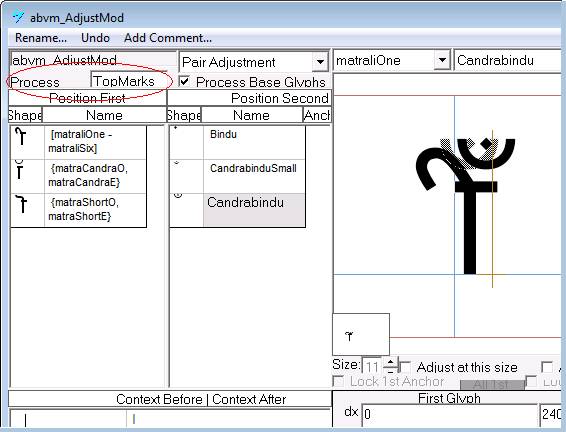Click the large glyph in the preview canvas
This screenshot has width=566, height=432.
click(x=466, y=206)
